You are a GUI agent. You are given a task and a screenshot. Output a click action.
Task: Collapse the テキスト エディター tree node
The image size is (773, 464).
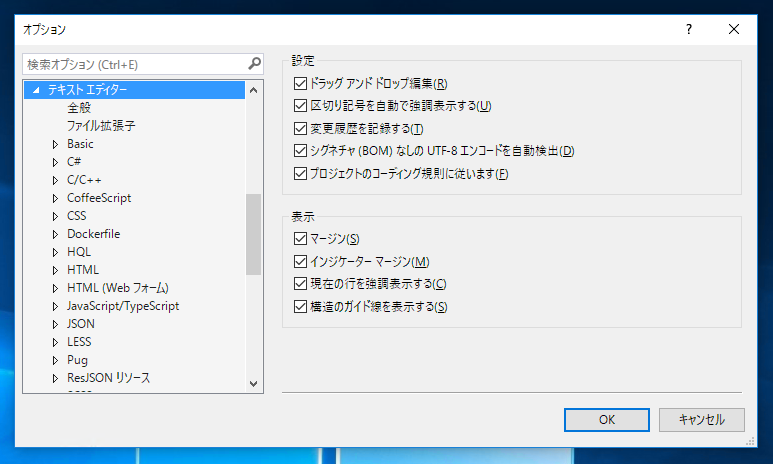click(x=36, y=90)
